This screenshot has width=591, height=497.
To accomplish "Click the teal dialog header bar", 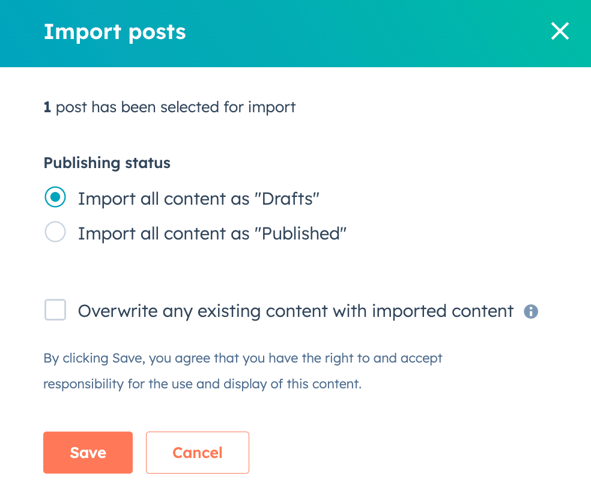I will click(x=296, y=34).
